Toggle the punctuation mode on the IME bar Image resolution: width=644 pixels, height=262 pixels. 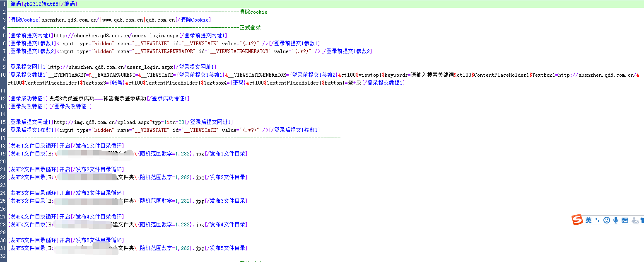[597, 220]
